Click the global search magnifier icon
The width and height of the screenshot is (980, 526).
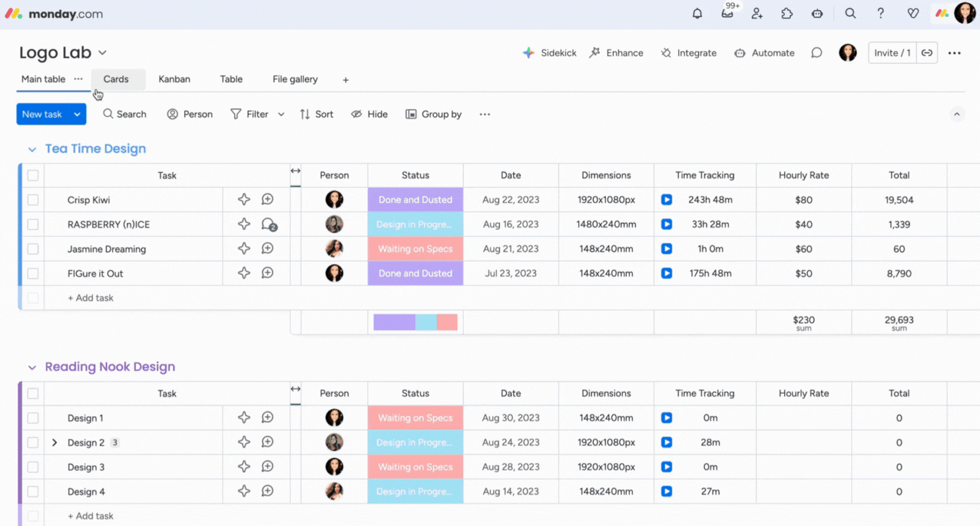pos(850,14)
